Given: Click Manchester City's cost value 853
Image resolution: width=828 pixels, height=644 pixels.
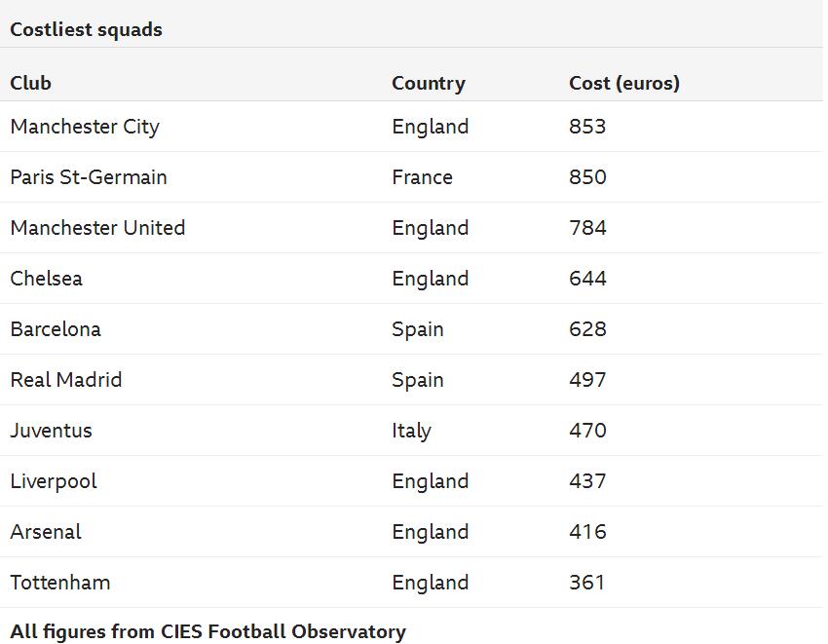Looking at the screenshot, I should (x=587, y=127).
